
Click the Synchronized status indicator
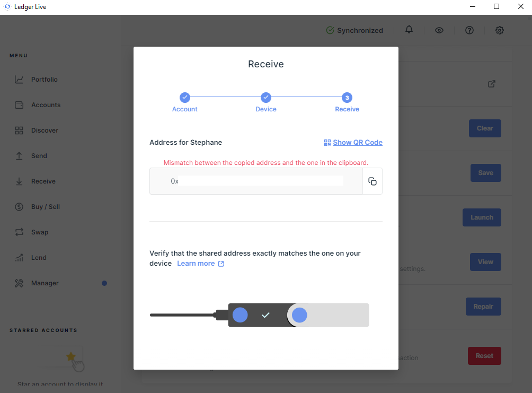click(x=354, y=30)
